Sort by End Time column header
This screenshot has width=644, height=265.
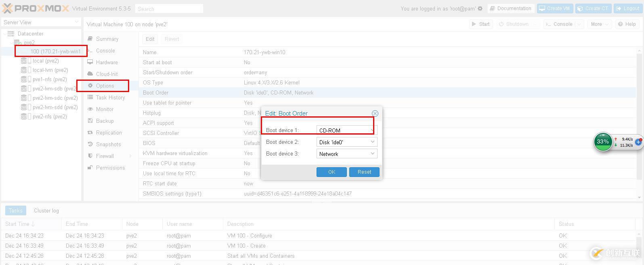(x=92, y=224)
